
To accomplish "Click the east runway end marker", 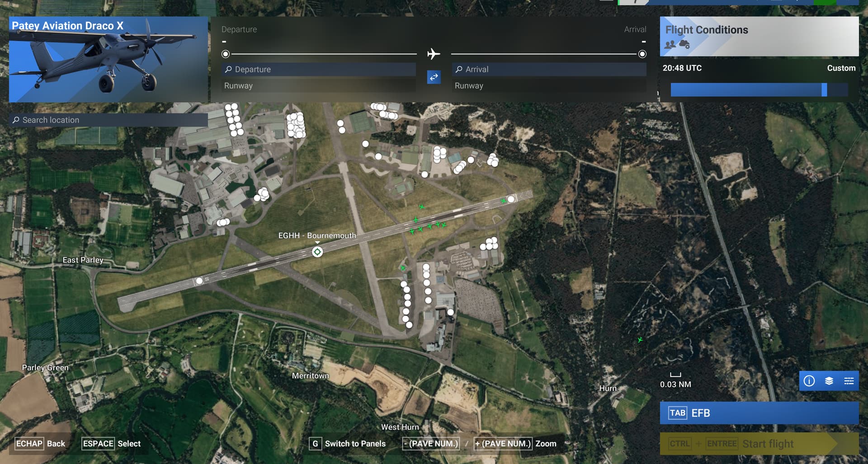I will coord(511,199).
